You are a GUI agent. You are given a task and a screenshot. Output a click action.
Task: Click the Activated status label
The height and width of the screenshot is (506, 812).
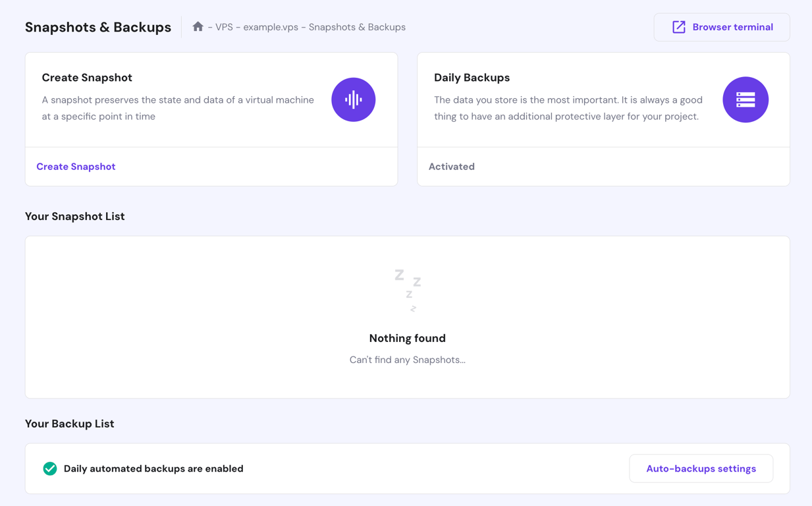(x=452, y=166)
